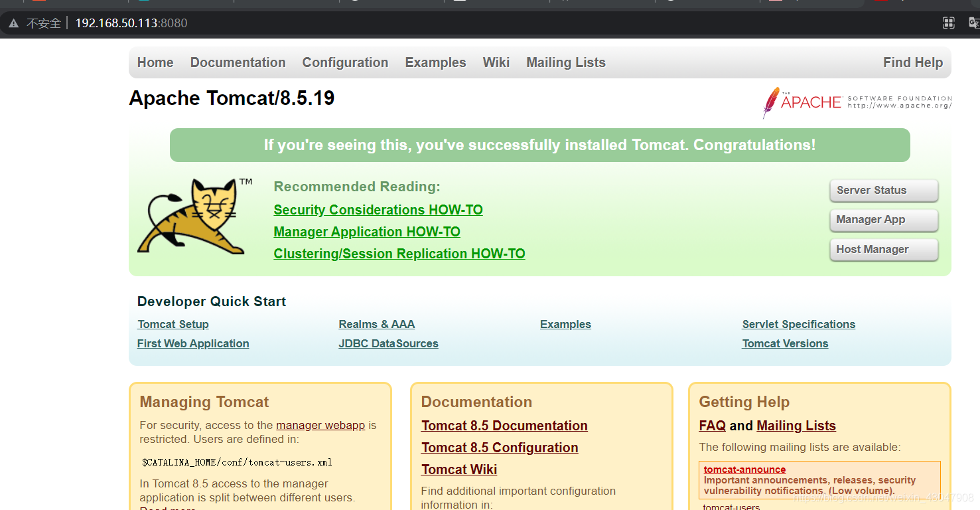Click the address bar URL 192.168.50.113:8080
980x510 pixels.
pyautogui.click(x=131, y=23)
